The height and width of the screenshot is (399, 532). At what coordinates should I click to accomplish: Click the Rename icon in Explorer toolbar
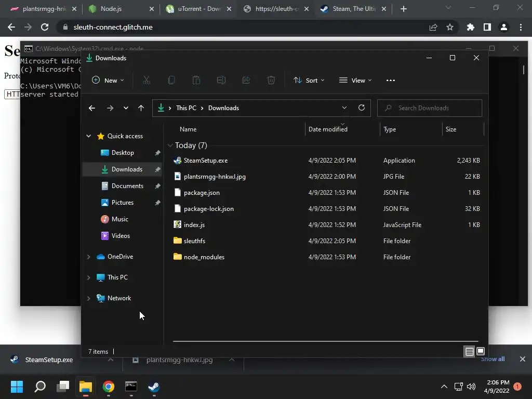tap(221, 81)
